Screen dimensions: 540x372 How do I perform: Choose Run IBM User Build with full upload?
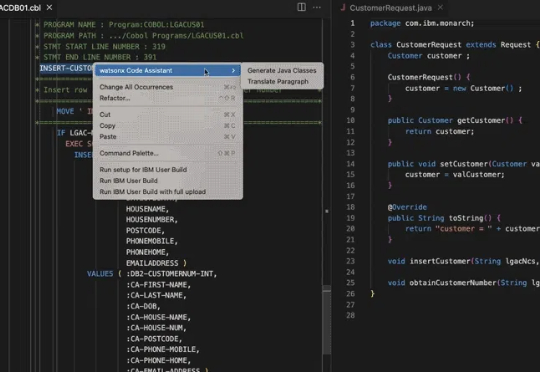click(x=168, y=192)
